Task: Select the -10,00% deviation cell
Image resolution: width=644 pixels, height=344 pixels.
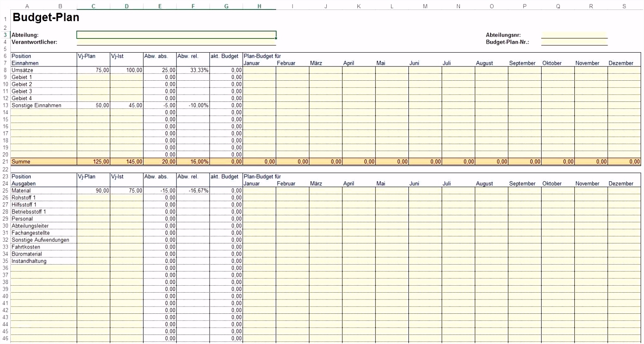Action: pyautogui.click(x=193, y=105)
